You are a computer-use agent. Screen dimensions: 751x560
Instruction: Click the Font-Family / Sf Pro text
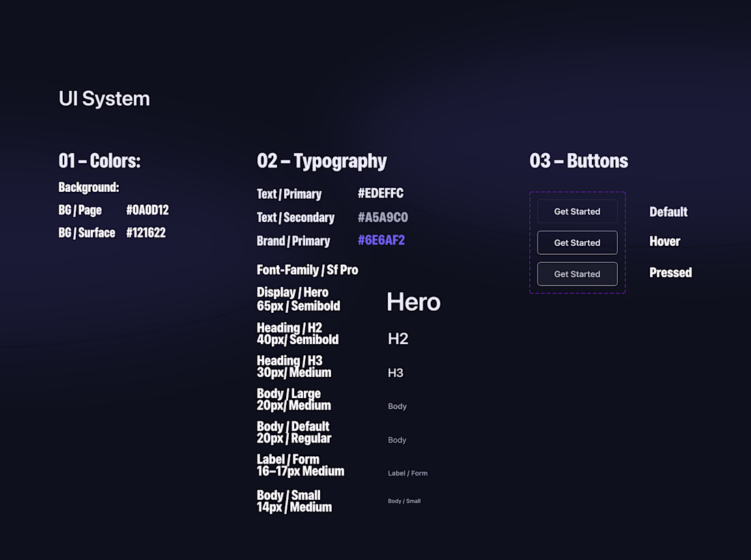pyautogui.click(x=307, y=270)
